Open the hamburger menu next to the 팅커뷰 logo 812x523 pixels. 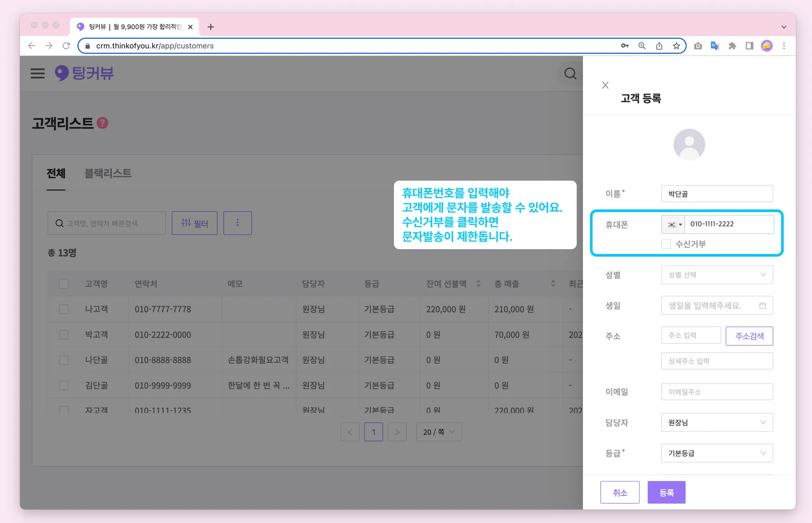[38, 73]
